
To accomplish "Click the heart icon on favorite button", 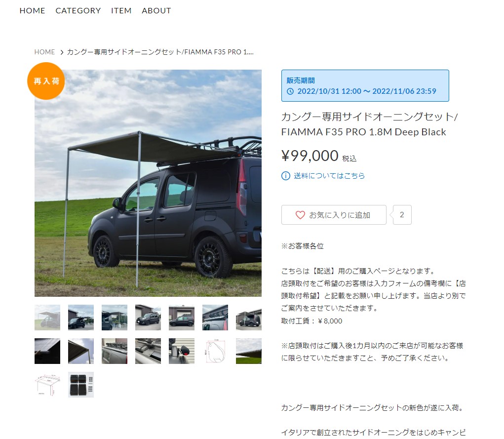I will click(x=300, y=215).
